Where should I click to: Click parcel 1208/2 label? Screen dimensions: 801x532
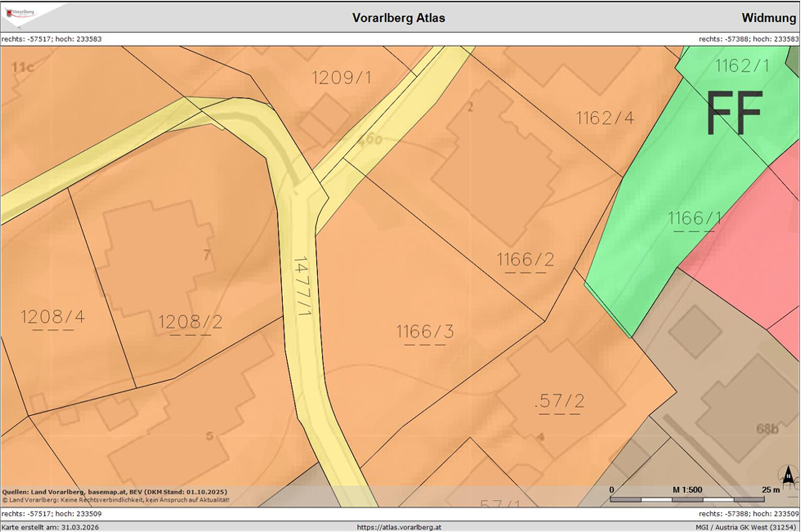tap(191, 322)
